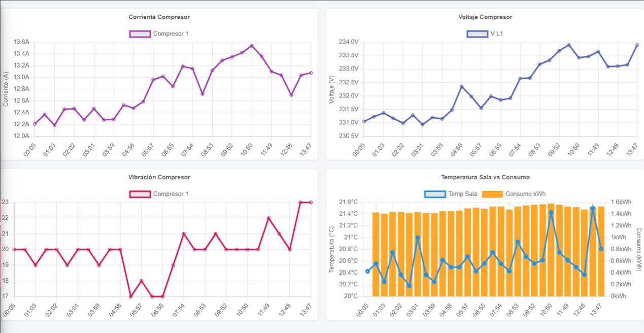The height and width of the screenshot is (333, 644).
Task: Select the first Temp Sala point at 00:05
Action: point(367,271)
